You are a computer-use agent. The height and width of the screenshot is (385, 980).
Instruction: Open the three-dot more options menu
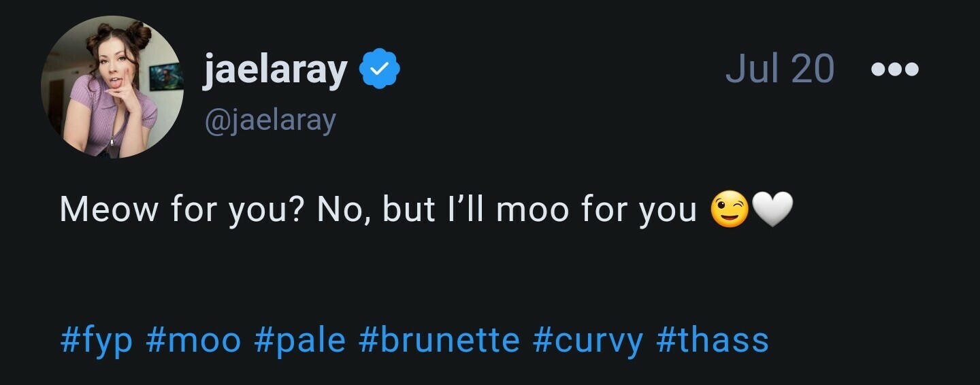coord(895,69)
